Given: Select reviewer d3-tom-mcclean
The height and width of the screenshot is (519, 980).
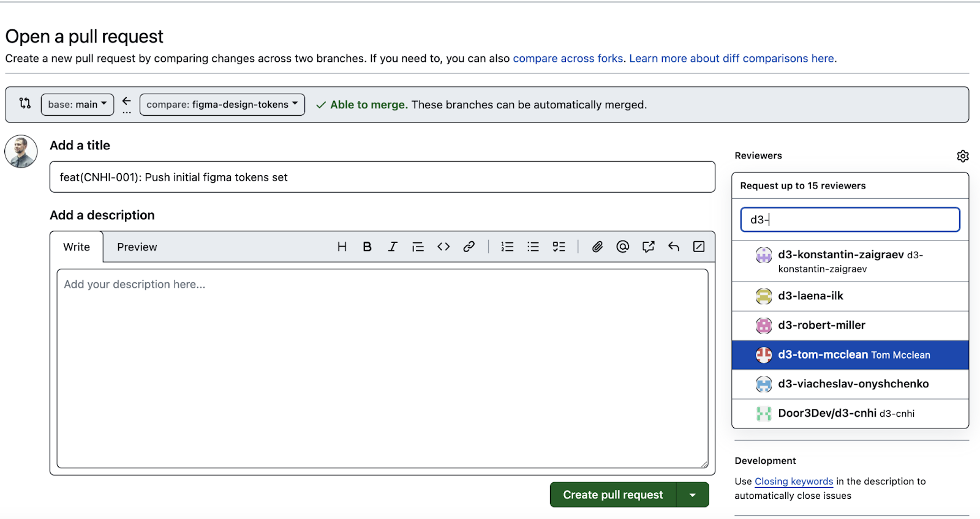Looking at the screenshot, I should (x=850, y=355).
